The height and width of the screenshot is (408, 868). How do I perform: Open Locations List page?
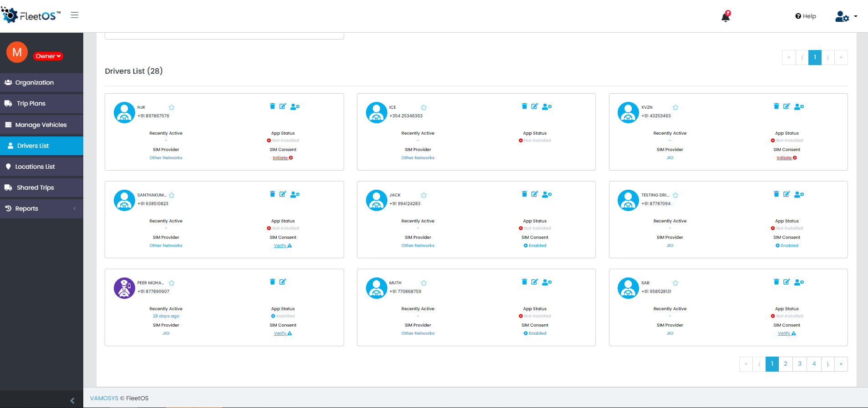click(41, 166)
